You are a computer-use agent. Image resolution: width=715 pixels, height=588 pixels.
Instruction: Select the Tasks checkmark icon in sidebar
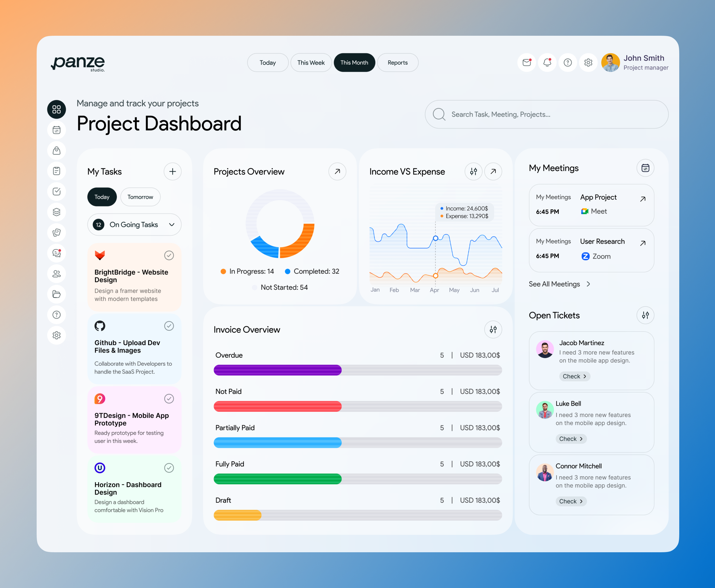click(57, 192)
